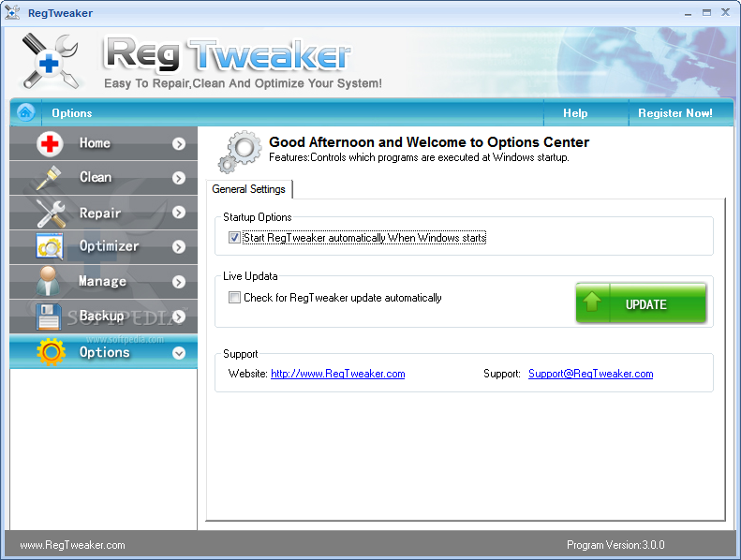
Task: Open the Optimizer sidebar item
Action: (103, 246)
